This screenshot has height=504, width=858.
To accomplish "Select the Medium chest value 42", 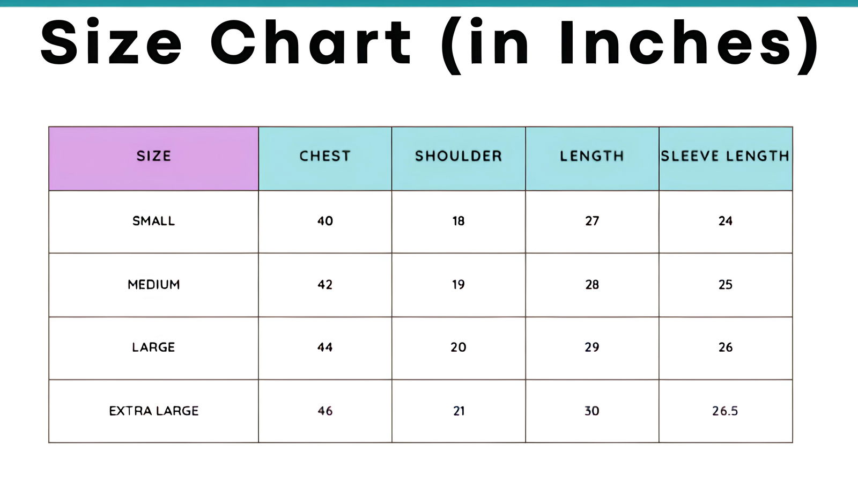I will point(325,285).
